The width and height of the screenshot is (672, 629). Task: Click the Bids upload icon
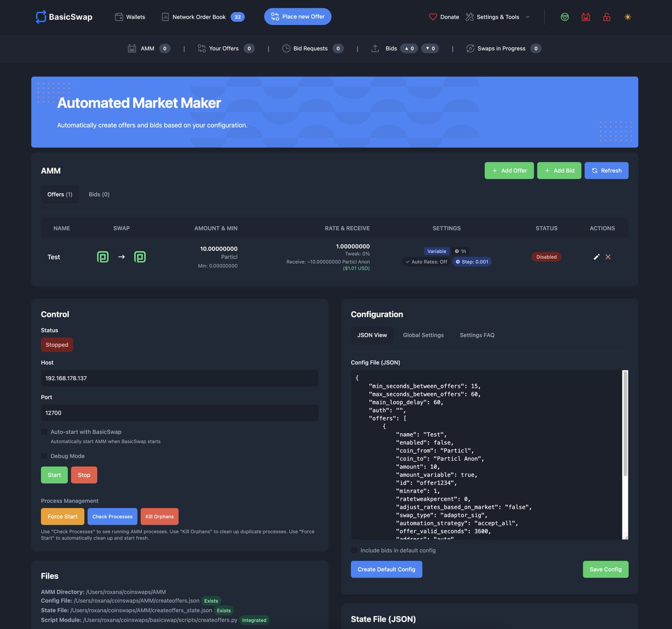(x=375, y=49)
